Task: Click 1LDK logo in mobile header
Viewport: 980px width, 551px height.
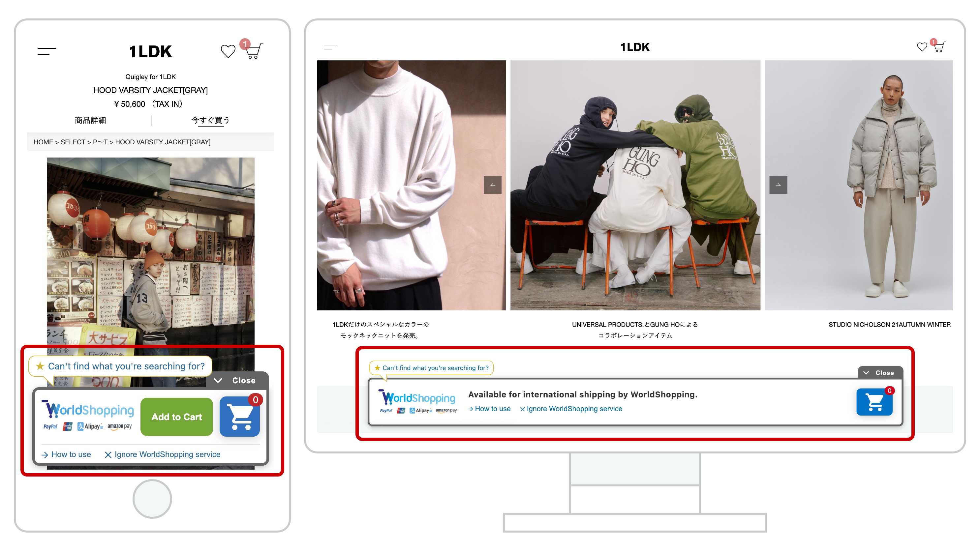Action: point(150,52)
